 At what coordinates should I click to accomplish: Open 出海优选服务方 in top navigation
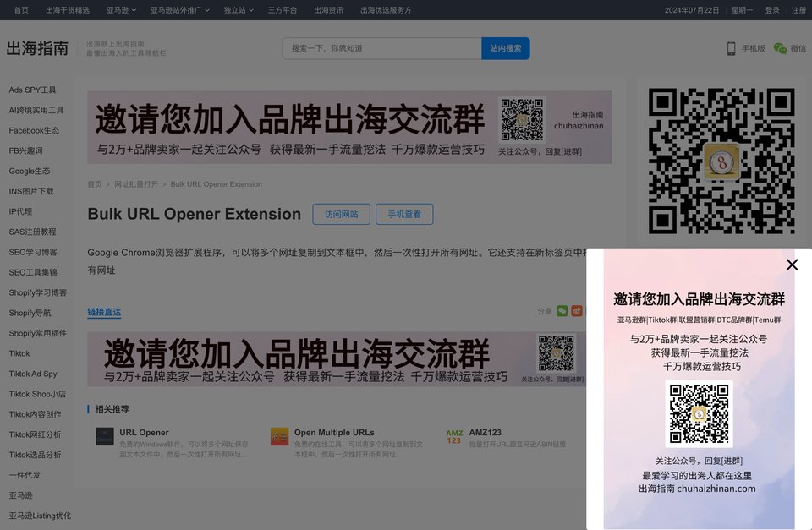[x=386, y=10]
